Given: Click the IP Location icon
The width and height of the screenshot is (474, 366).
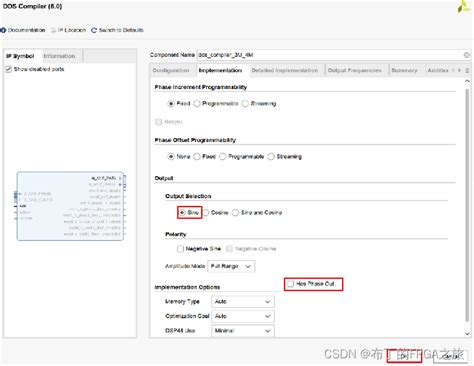Looking at the screenshot, I should pos(53,30).
